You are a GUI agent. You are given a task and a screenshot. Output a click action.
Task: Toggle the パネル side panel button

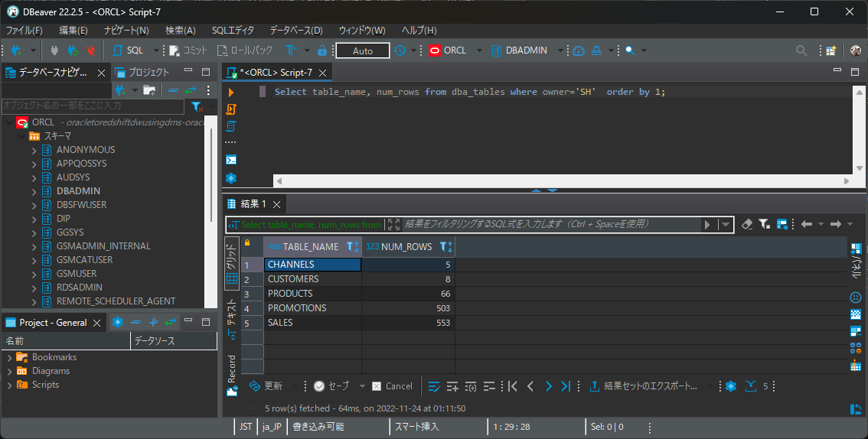(856, 261)
